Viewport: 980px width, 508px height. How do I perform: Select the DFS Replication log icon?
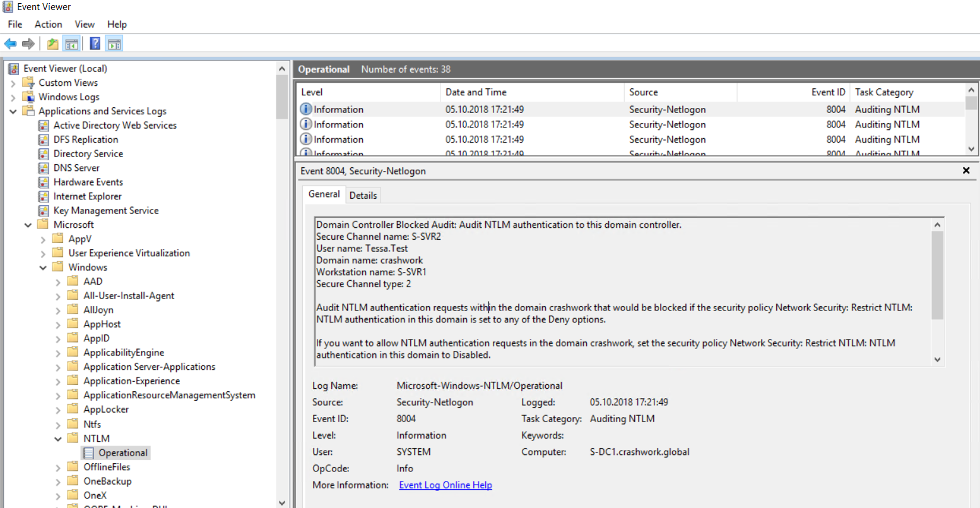pyautogui.click(x=44, y=139)
